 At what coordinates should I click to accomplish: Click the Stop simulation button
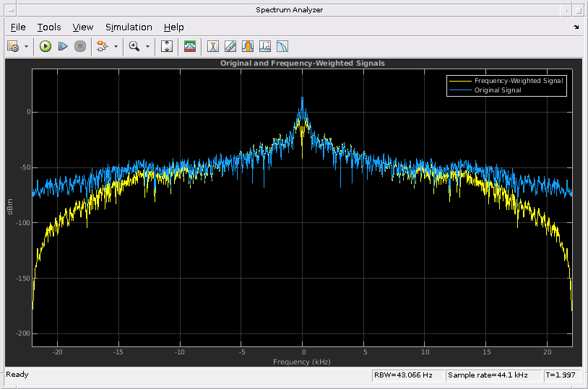tap(80, 46)
